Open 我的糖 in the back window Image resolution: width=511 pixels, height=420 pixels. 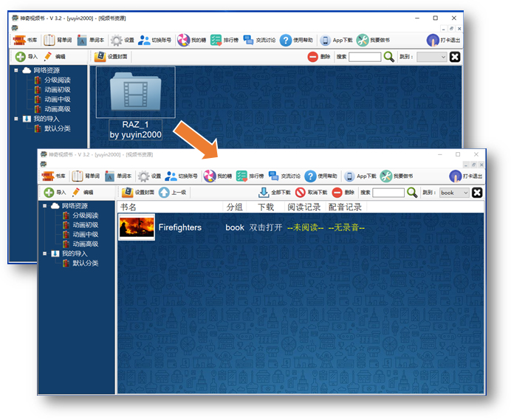tap(192, 40)
